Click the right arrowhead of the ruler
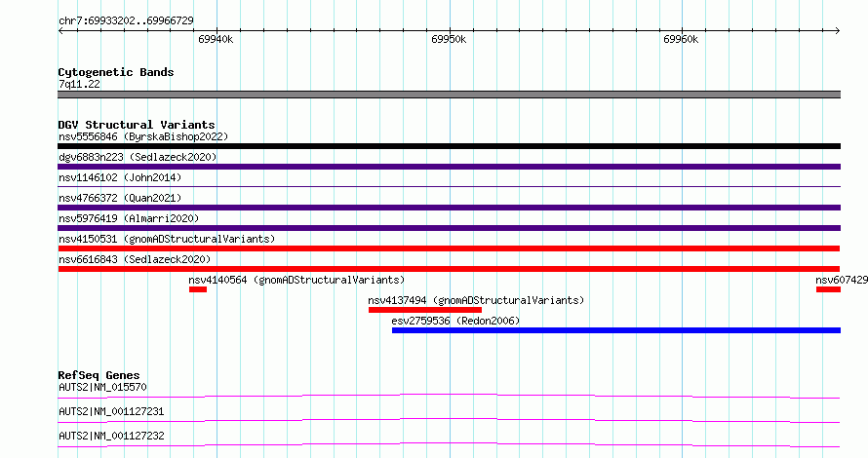The image size is (868, 458). (x=838, y=31)
